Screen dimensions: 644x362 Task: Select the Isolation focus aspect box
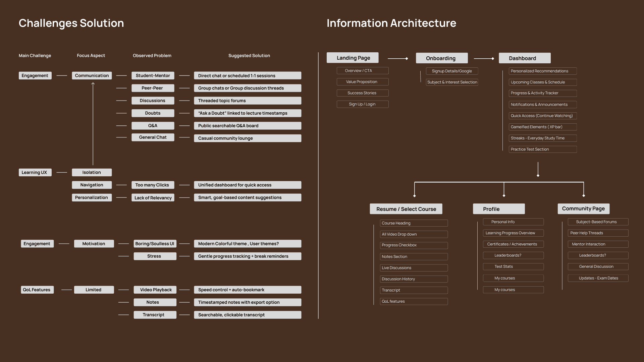[x=92, y=172]
